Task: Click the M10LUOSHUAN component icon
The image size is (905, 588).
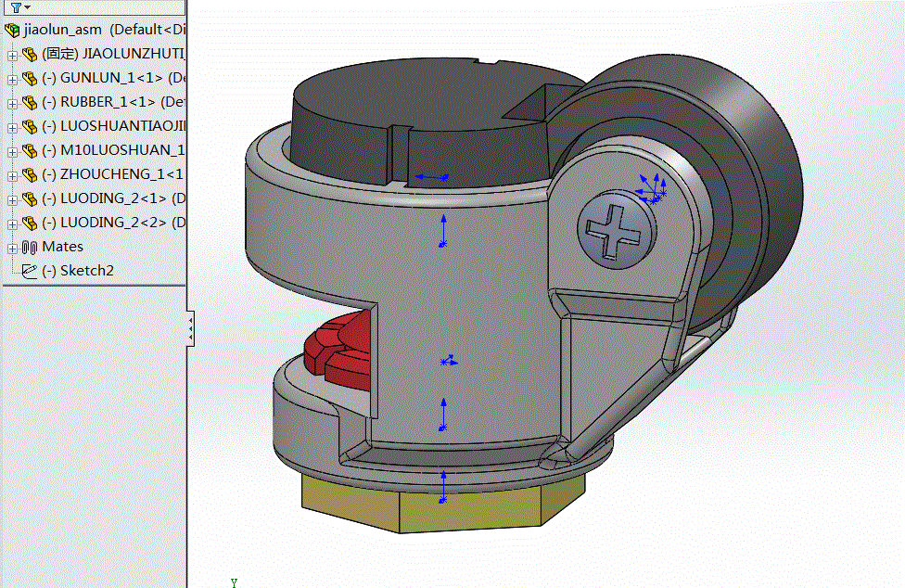Action: coord(29,150)
